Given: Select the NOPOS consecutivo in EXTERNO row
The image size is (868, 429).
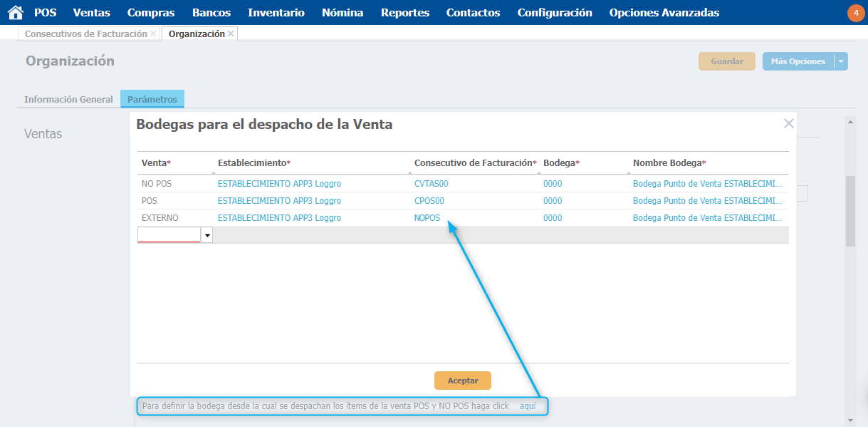Looking at the screenshot, I should 427,218.
